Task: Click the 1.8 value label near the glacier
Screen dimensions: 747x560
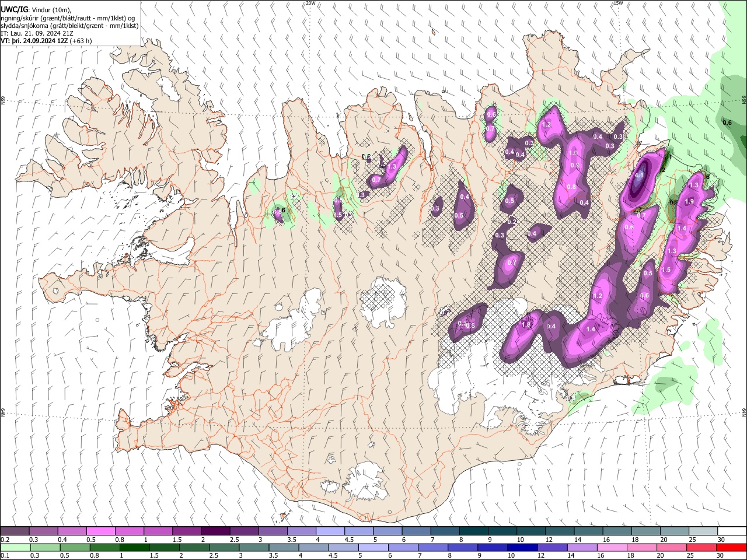Action: click(x=526, y=325)
